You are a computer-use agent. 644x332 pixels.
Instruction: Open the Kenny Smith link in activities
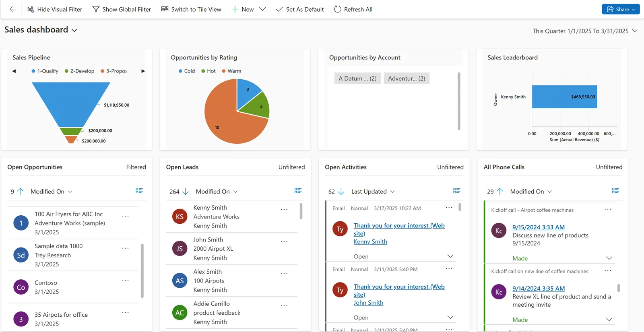click(370, 241)
